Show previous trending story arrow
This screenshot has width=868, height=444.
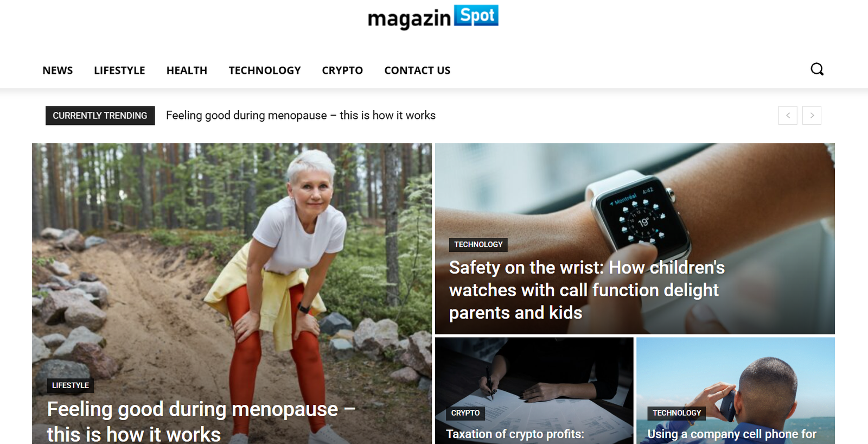(x=788, y=116)
